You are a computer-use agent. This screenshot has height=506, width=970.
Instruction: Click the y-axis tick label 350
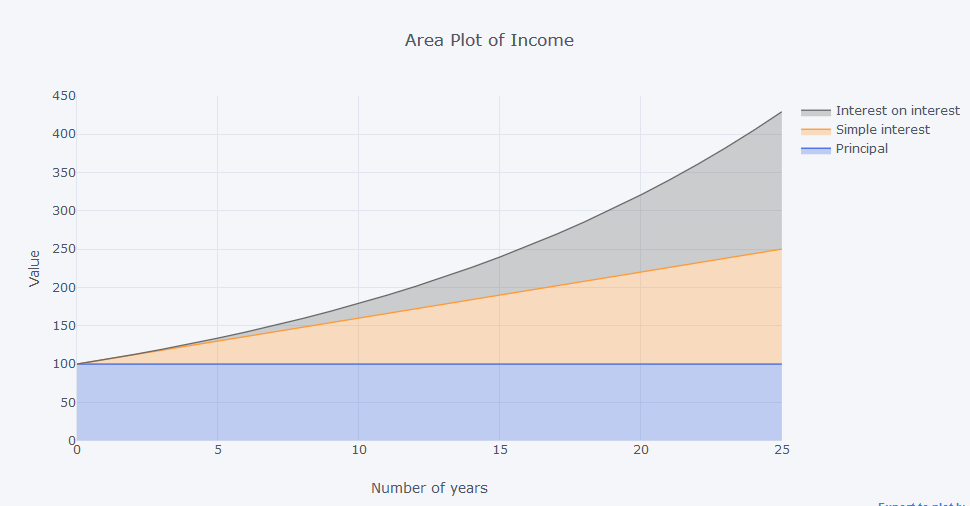(64, 173)
